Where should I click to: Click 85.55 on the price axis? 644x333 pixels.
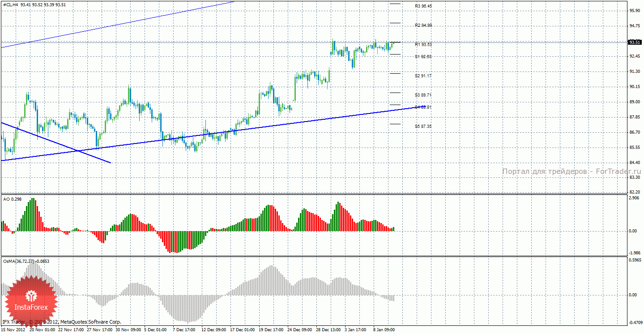point(635,148)
